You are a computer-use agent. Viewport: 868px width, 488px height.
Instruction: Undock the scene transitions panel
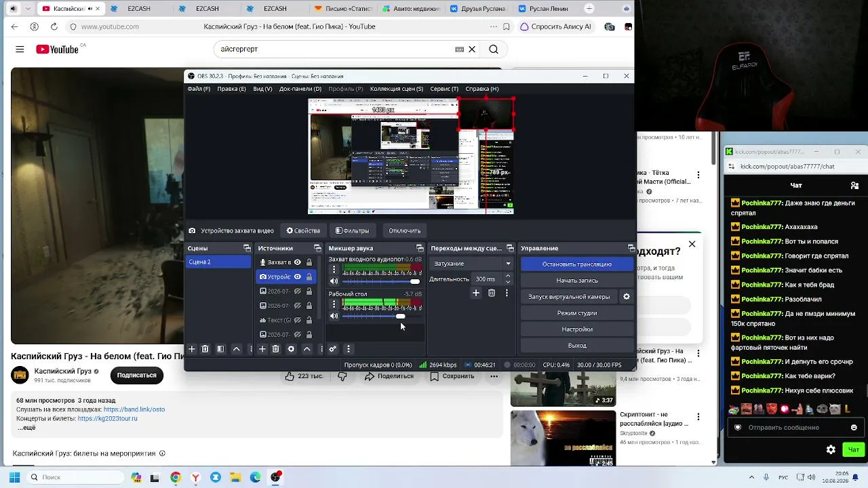pos(510,248)
